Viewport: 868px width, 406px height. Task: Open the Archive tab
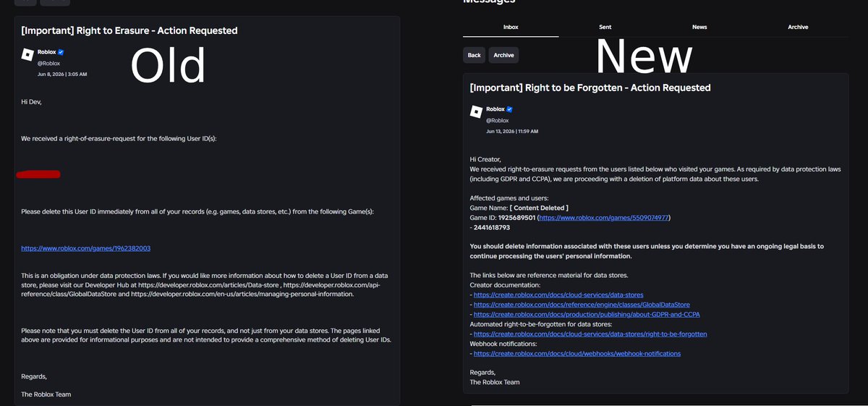click(x=798, y=27)
